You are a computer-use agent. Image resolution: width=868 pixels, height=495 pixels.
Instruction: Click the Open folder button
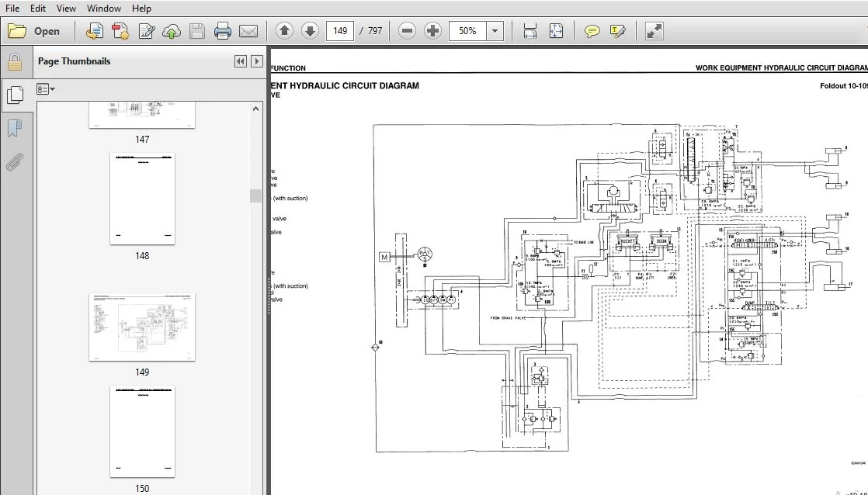33,31
